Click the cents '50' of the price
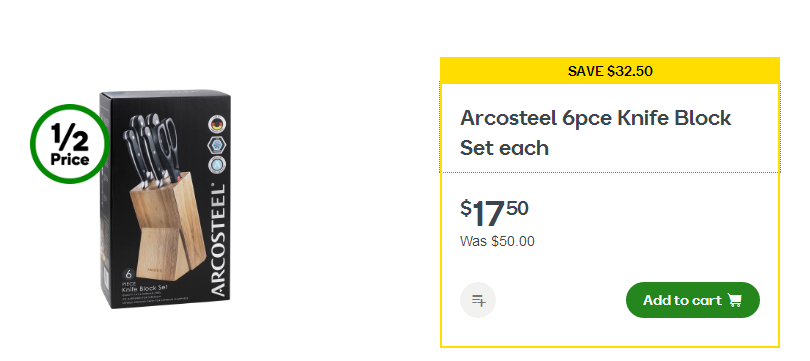Screen dimensions: 810x361 pos(518,208)
